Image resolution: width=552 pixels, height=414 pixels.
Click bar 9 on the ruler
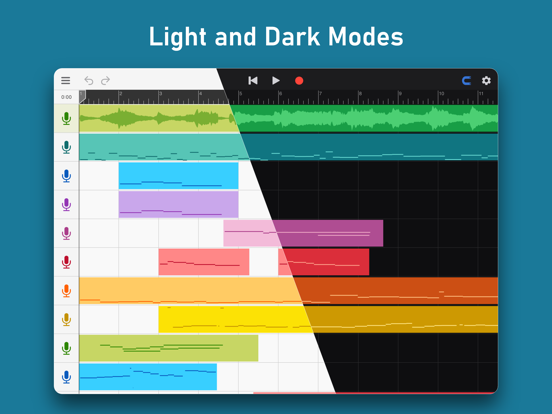point(400,94)
